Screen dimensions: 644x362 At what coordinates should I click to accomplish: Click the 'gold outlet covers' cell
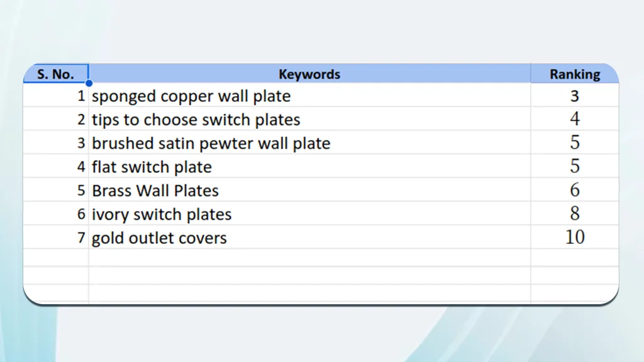pyautogui.click(x=309, y=237)
